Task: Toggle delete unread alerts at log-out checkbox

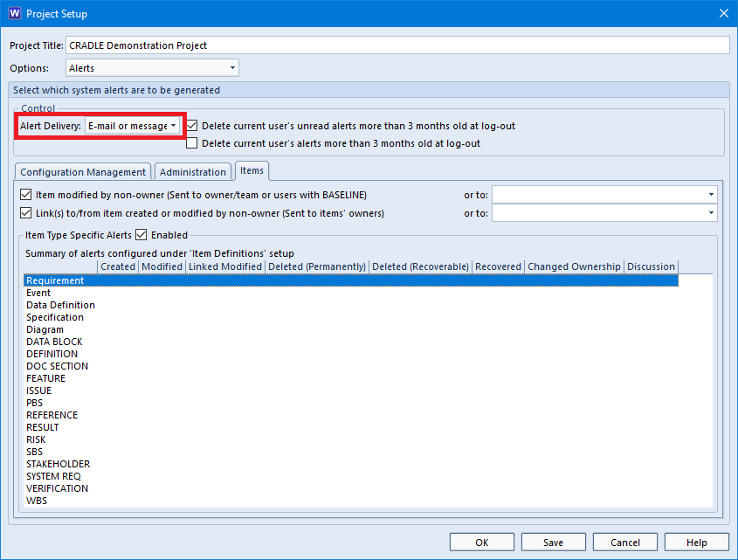Action: pos(192,126)
